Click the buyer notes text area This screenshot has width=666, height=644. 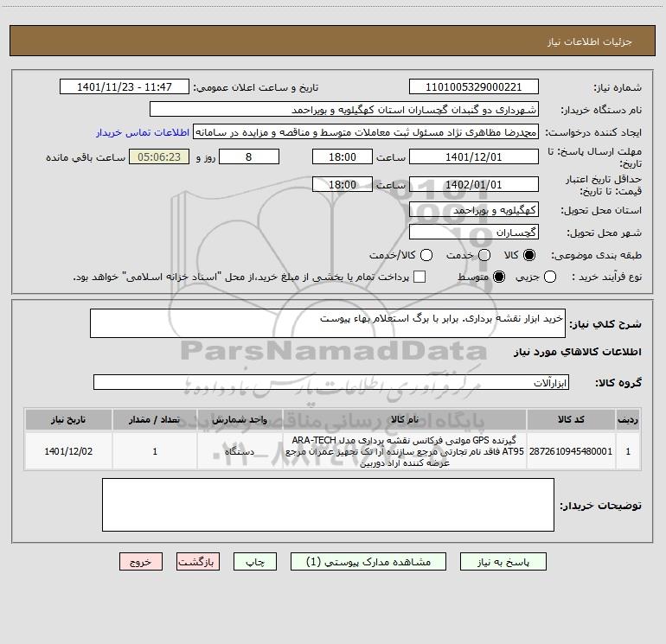coord(328,505)
